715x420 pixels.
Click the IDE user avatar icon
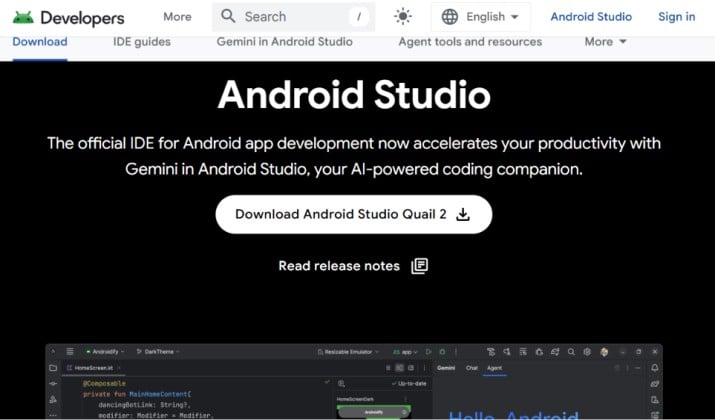click(x=604, y=352)
